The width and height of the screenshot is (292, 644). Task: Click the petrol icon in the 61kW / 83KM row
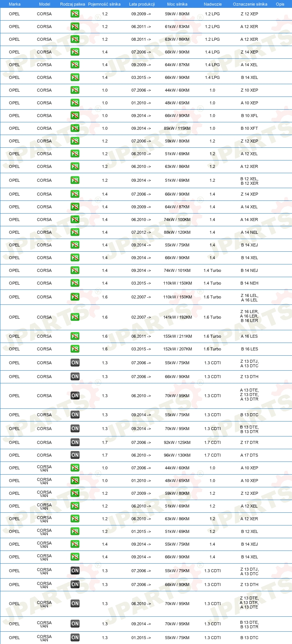point(75,27)
